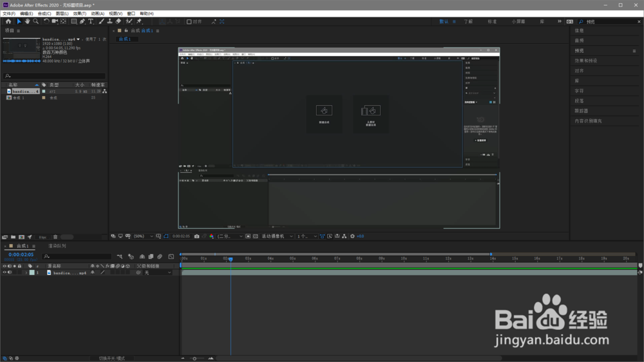
Task: Click the comp flowchart icon in viewer bar
Action: [x=344, y=236]
